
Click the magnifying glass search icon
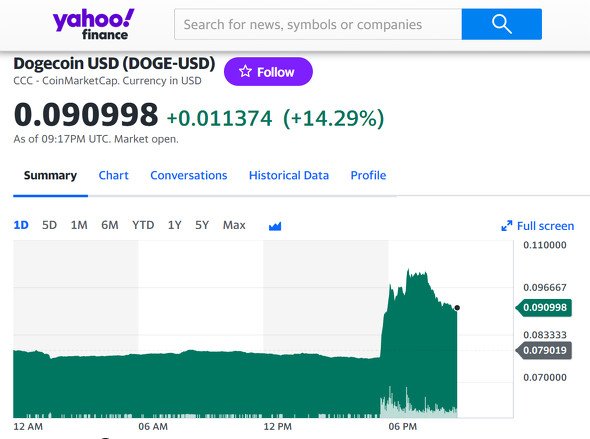pos(502,24)
